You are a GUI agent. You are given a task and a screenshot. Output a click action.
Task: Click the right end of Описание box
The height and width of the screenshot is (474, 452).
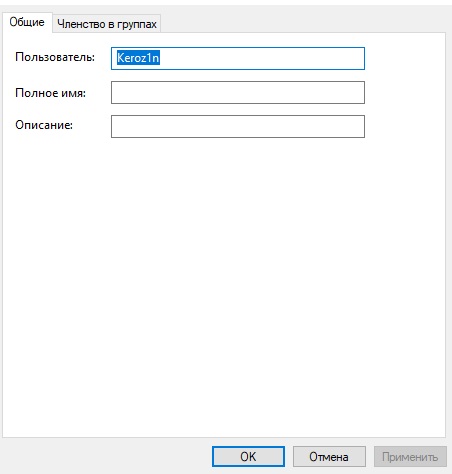coord(358,127)
